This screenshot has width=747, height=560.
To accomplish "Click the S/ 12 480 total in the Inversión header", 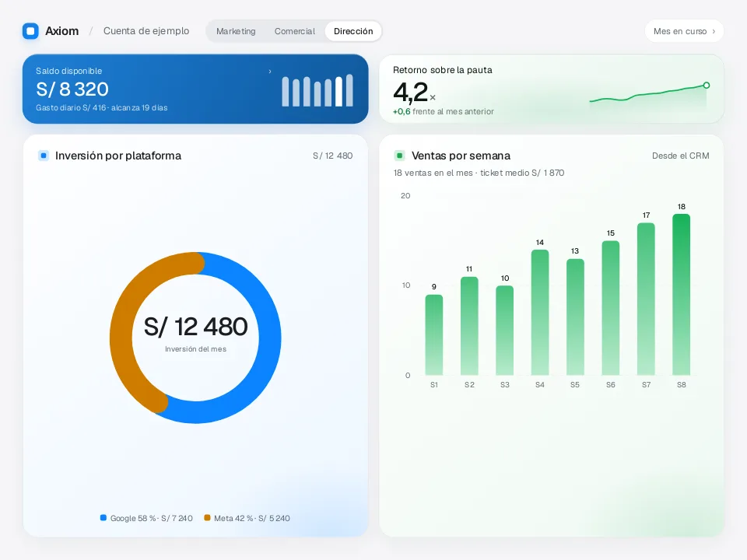I will point(332,156).
